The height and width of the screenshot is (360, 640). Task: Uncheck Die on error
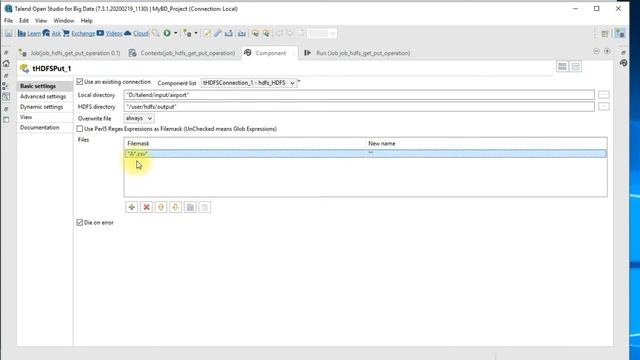point(80,222)
